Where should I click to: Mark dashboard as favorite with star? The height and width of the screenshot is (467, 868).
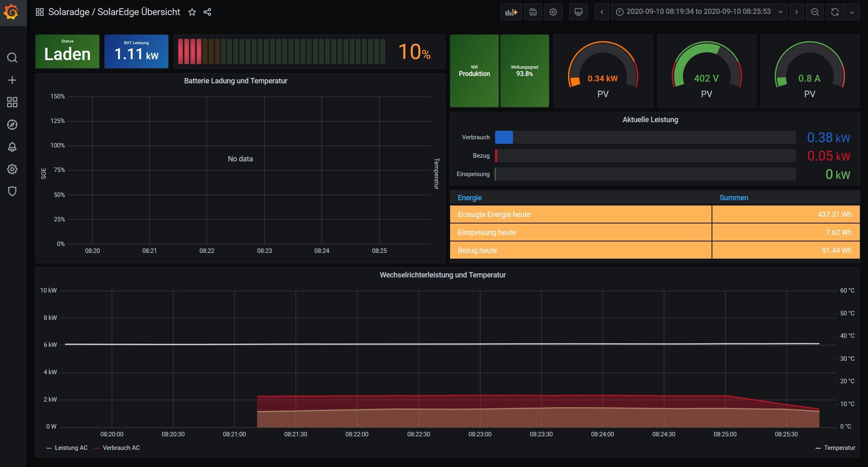192,12
